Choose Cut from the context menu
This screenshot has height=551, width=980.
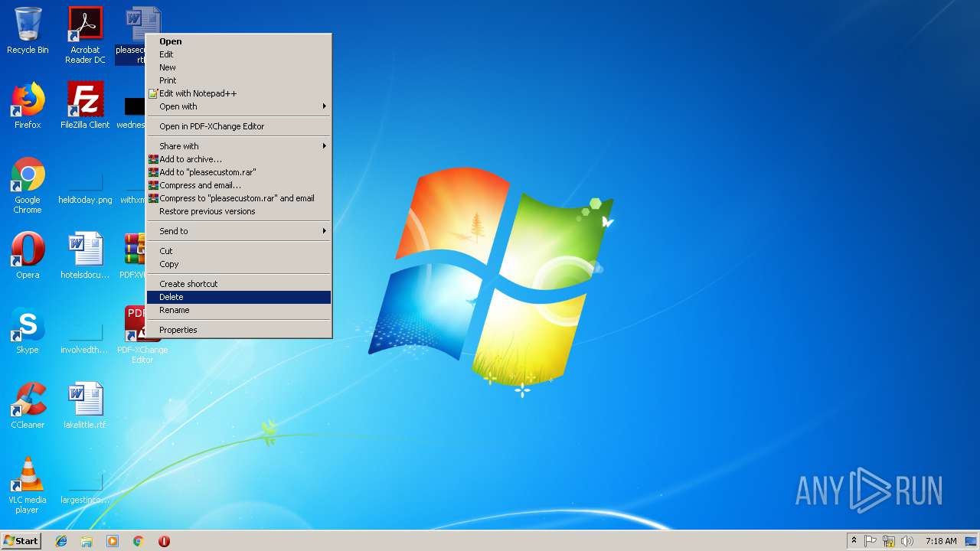tap(239, 251)
